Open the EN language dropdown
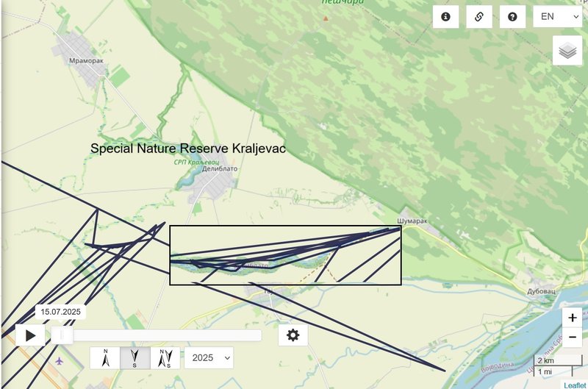Viewport: 588px width, 389px height. (558, 16)
